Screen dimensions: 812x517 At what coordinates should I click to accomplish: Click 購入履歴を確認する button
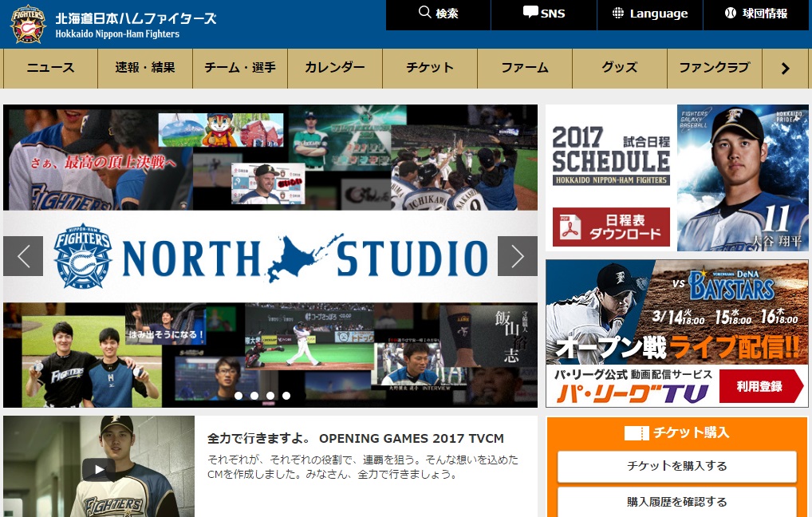pyautogui.click(x=677, y=502)
